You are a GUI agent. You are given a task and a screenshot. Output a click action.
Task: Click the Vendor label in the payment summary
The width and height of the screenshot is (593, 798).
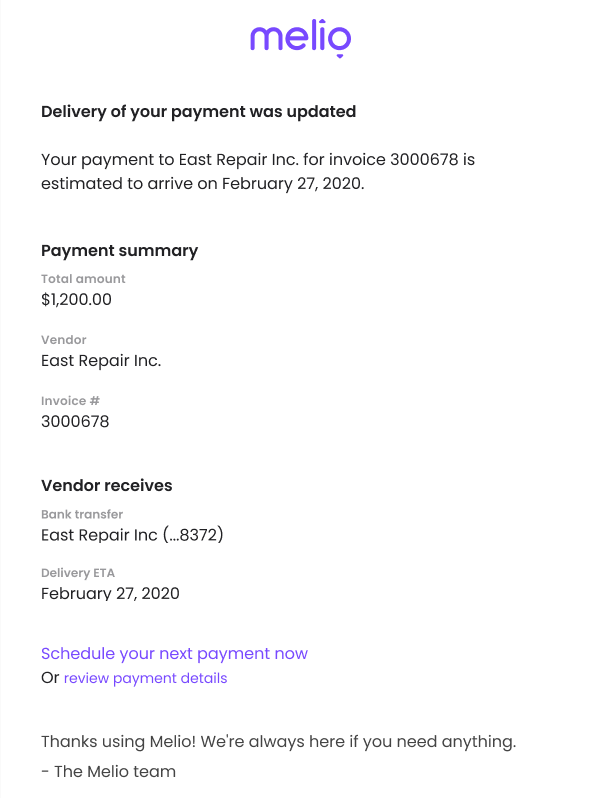(x=64, y=340)
